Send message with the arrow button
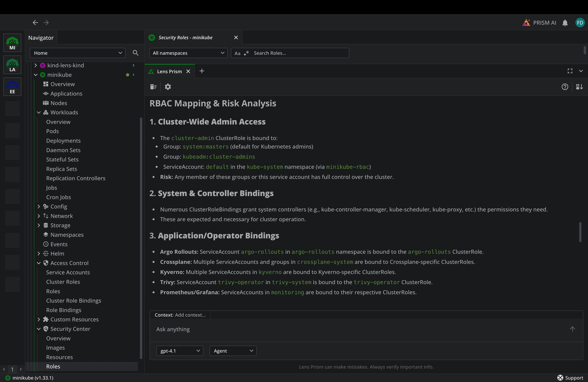 click(572, 329)
